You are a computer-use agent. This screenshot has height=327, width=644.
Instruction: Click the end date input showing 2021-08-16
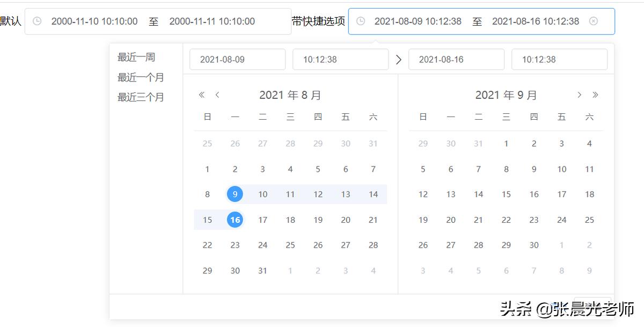pos(457,59)
